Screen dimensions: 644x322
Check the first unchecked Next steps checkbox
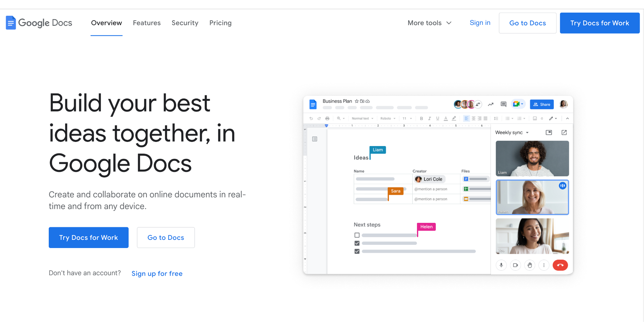(x=357, y=235)
